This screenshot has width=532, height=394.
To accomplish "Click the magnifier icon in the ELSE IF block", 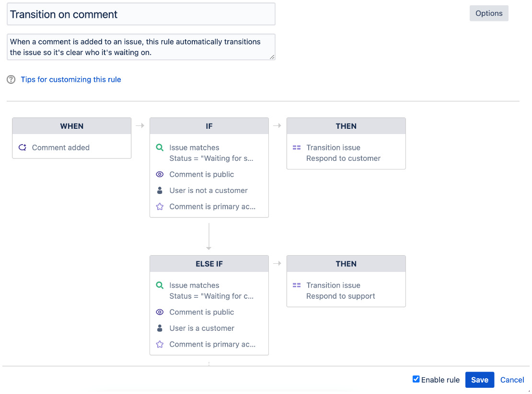I will click(x=160, y=285).
